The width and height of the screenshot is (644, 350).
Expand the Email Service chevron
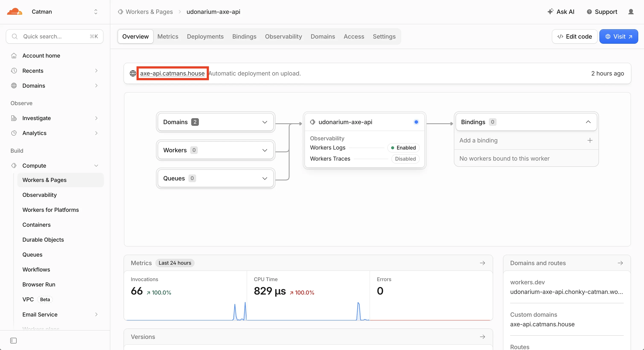click(96, 315)
